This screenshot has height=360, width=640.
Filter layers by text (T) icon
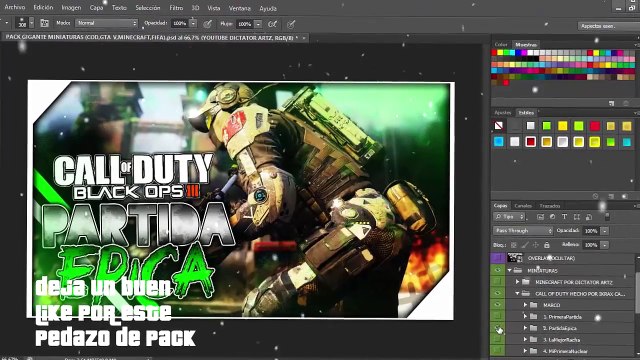(x=564, y=217)
